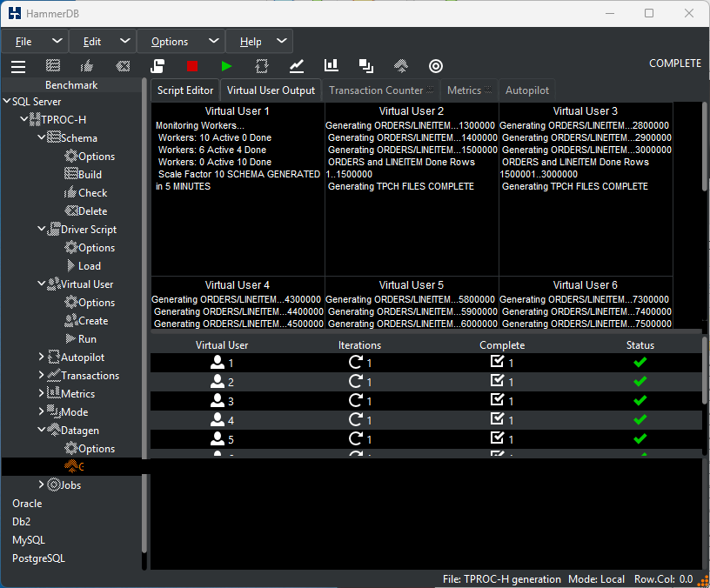Click the Datagen generate toolbar icon
The height and width of the screenshot is (588, 710).
click(401, 66)
